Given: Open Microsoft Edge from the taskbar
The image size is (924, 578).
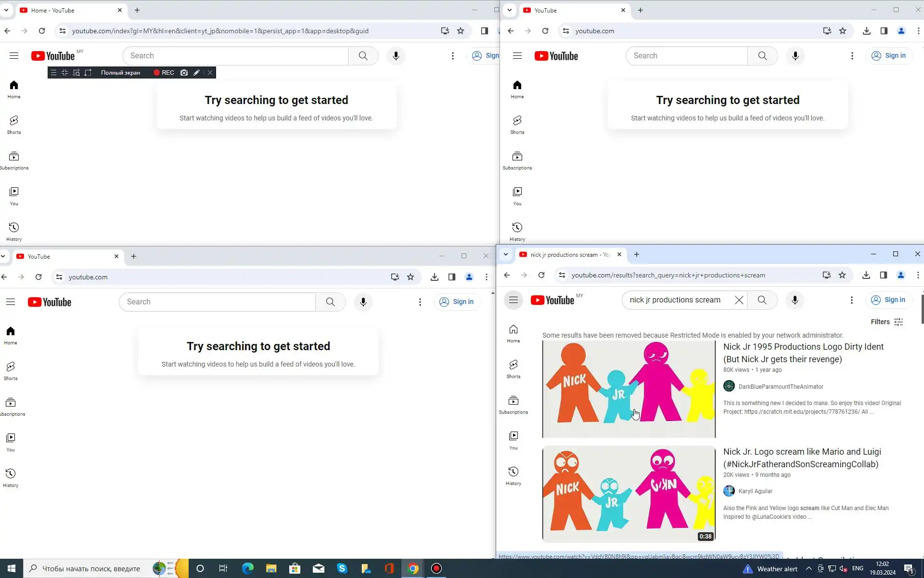Looking at the screenshot, I should 247,568.
